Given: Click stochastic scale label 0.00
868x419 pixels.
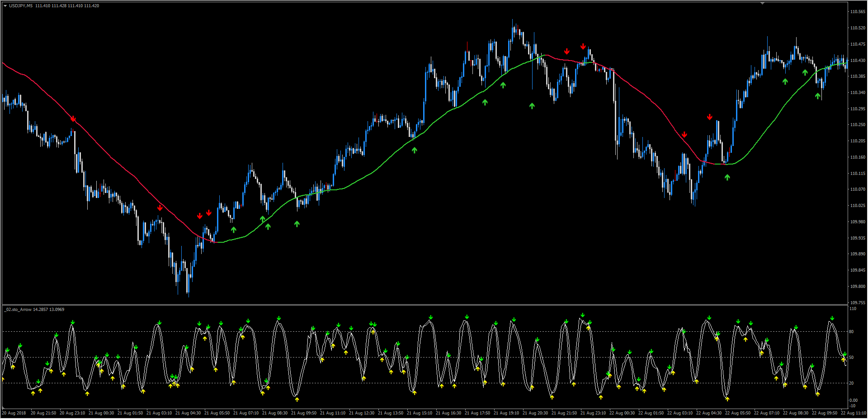Looking at the screenshot, I should pos(853,400).
